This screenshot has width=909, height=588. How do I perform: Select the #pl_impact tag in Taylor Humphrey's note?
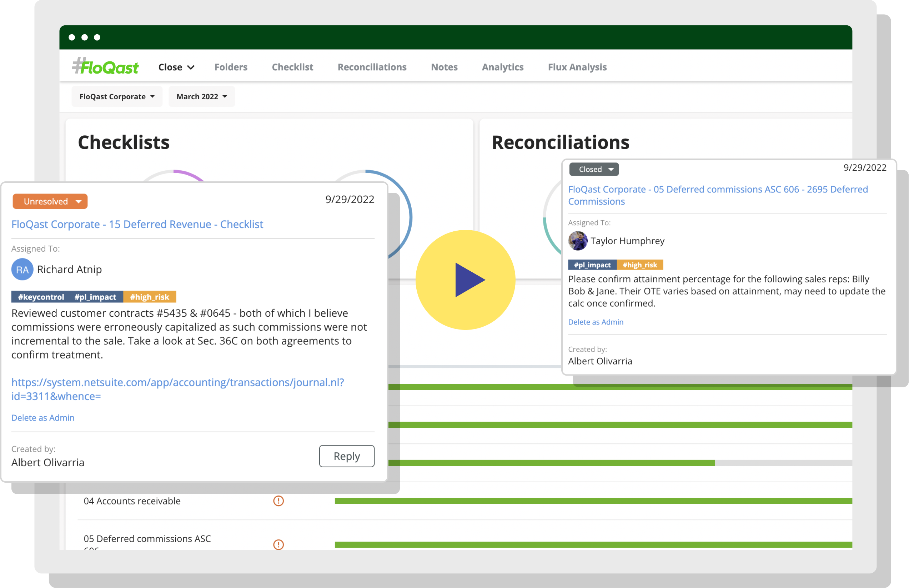tap(592, 265)
